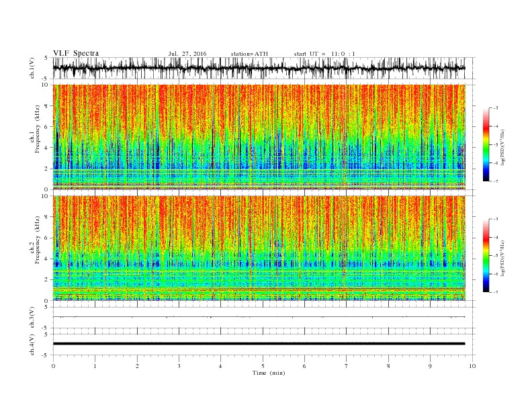Click time axis tick label "10"
This screenshot has width=532, height=411.
pos(472,366)
